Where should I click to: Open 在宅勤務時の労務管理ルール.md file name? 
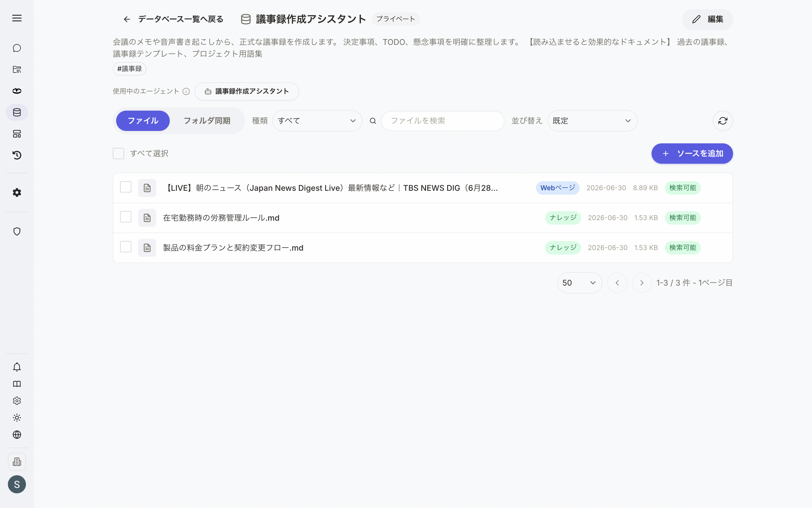click(x=221, y=218)
